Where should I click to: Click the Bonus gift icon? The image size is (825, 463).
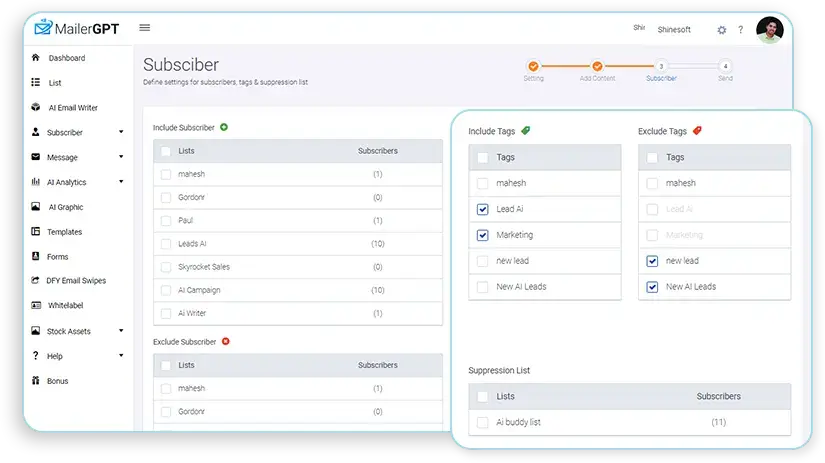pos(35,380)
